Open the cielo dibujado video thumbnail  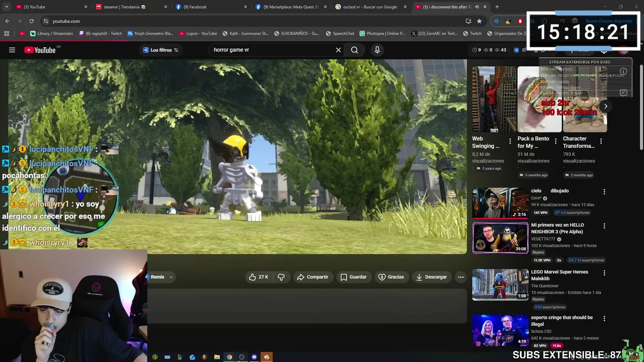pyautogui.click(x=500, y=203)
